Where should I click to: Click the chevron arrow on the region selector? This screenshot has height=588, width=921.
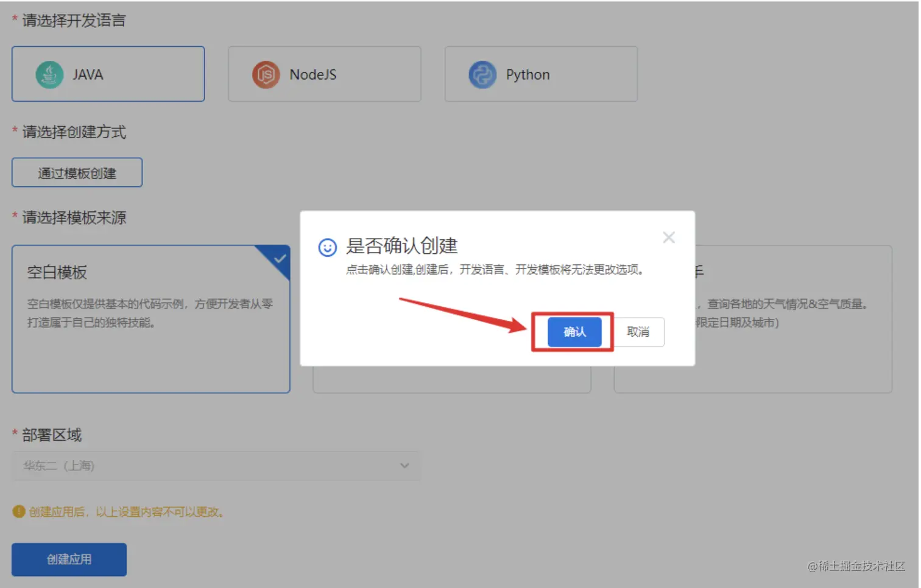click(404, 466)
